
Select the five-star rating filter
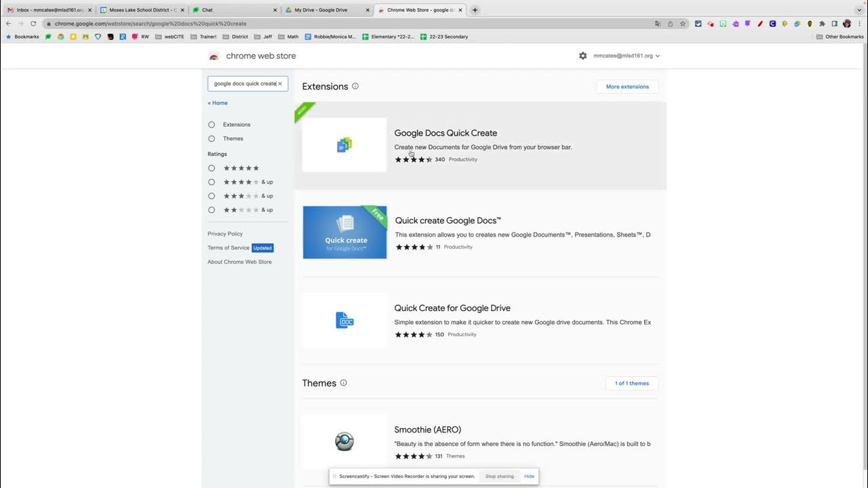[212, 168]
